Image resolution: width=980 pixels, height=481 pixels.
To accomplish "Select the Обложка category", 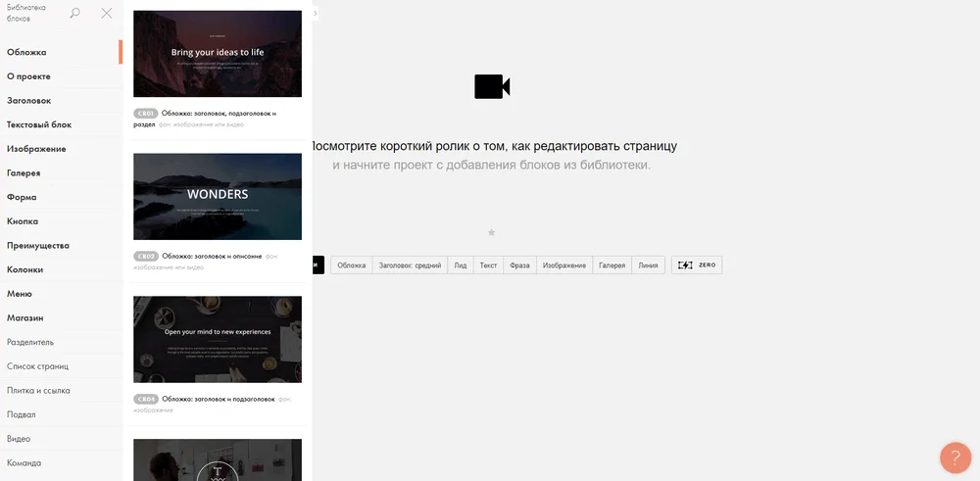I will (x=61, y=53).
